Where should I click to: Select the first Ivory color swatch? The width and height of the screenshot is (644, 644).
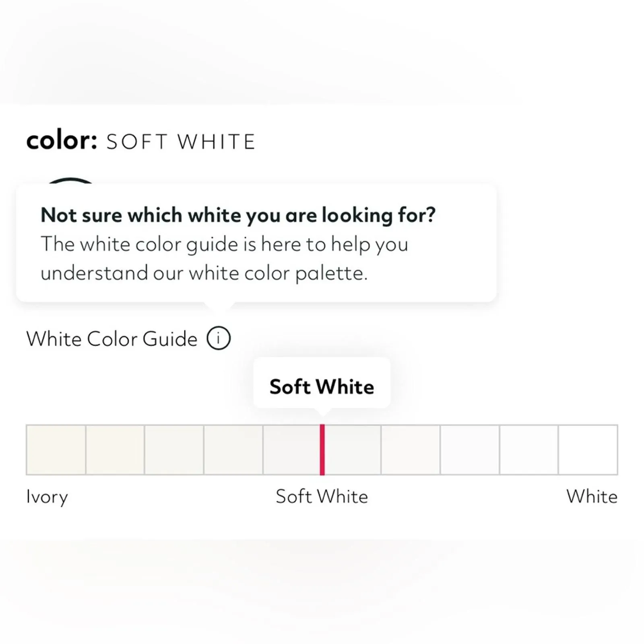(x=56, y=450)
